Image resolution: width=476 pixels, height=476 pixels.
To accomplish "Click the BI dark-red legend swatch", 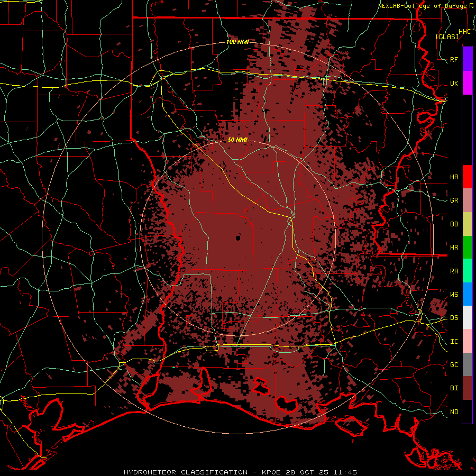I will [467, 388].
